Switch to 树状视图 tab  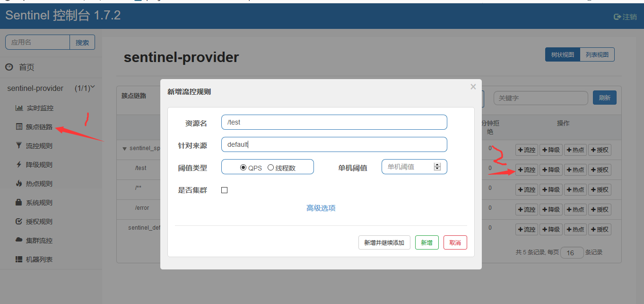tap(563, 54)
